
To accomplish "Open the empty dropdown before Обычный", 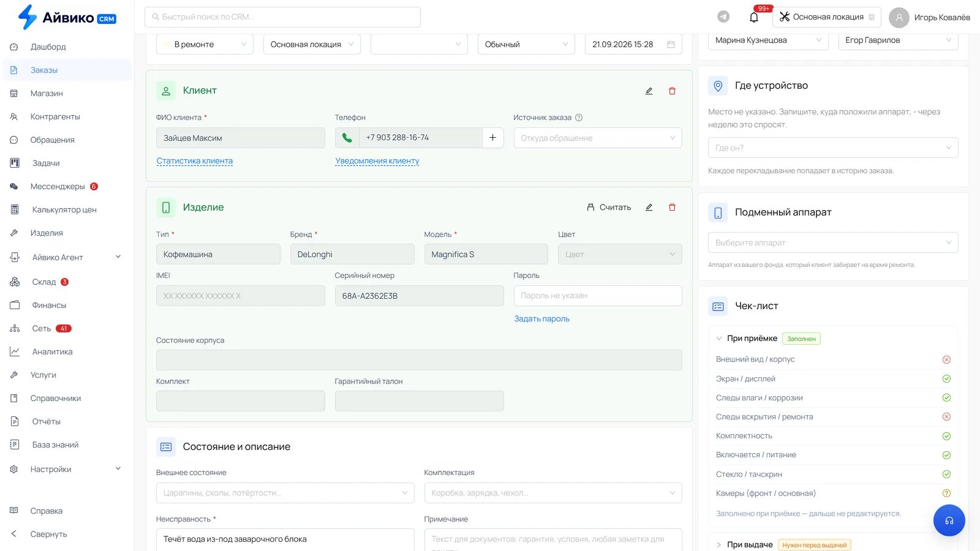I will (x=419, y=44).
